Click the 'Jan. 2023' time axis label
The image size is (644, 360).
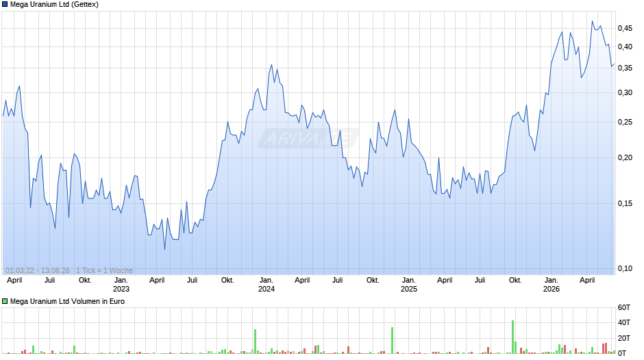[x=121, y=285]
